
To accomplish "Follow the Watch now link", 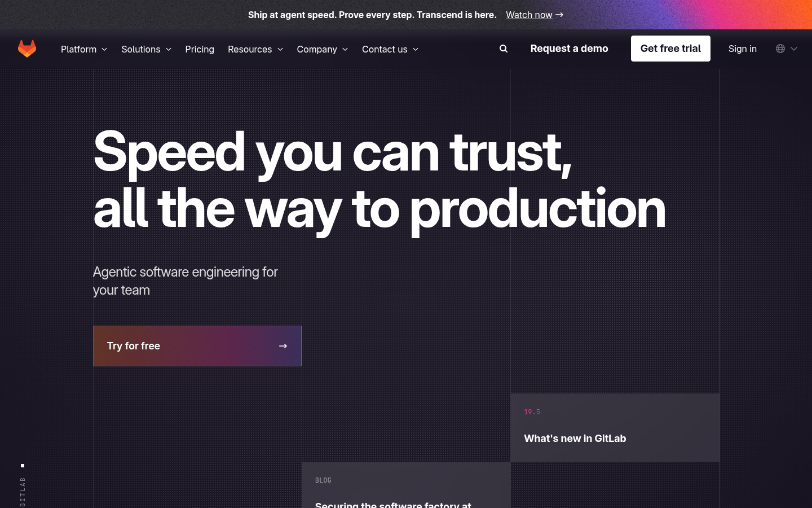I will [529, 15].
